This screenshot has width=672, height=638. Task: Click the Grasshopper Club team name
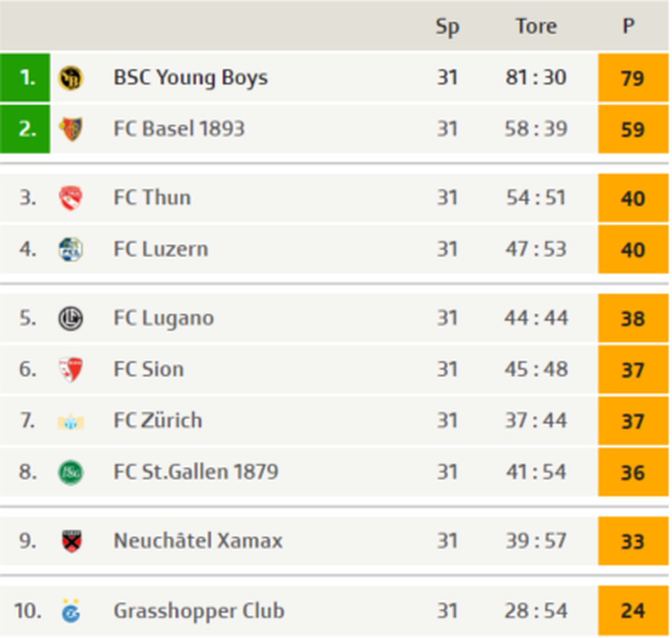coord(199,611)
